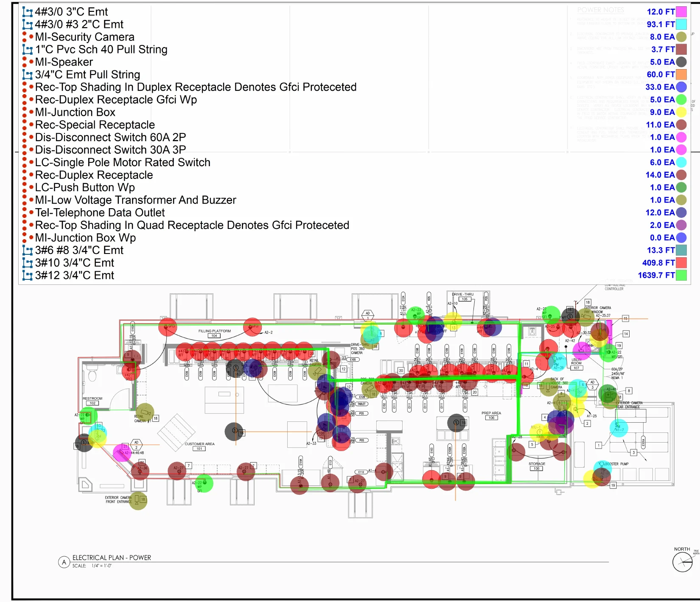700x602 pixels.
Task: Click the 14.0 EA quantity value
Action: click(660, 175)
